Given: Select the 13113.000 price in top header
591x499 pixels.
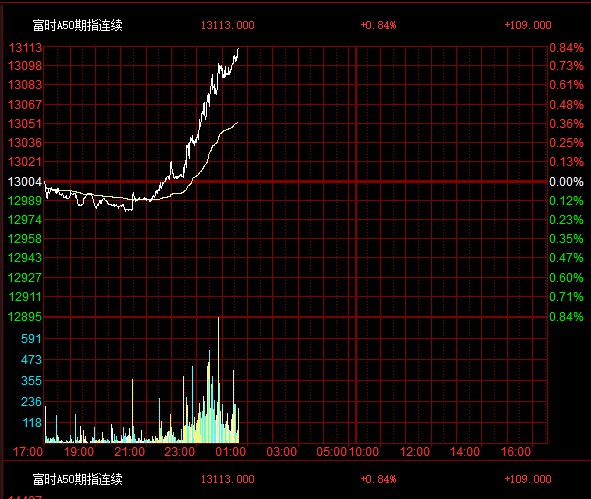Looking at the screenshot, I should click(x=227, y=25).
